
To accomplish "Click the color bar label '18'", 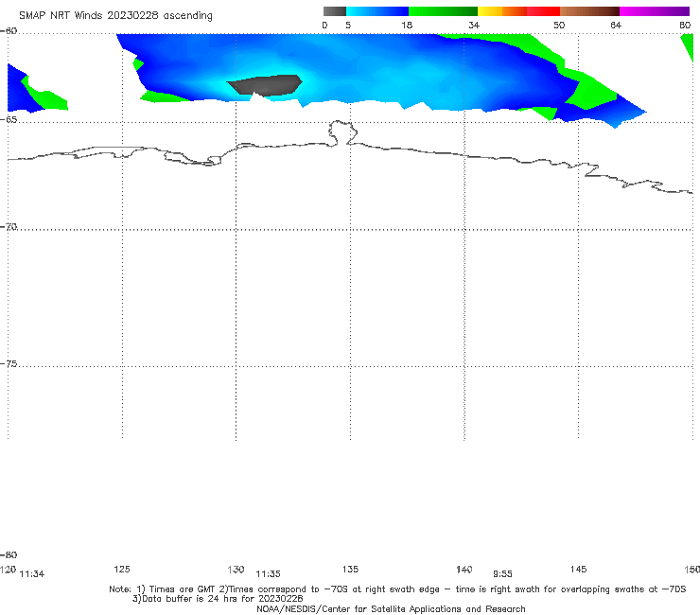I will (x=407, y=25).
